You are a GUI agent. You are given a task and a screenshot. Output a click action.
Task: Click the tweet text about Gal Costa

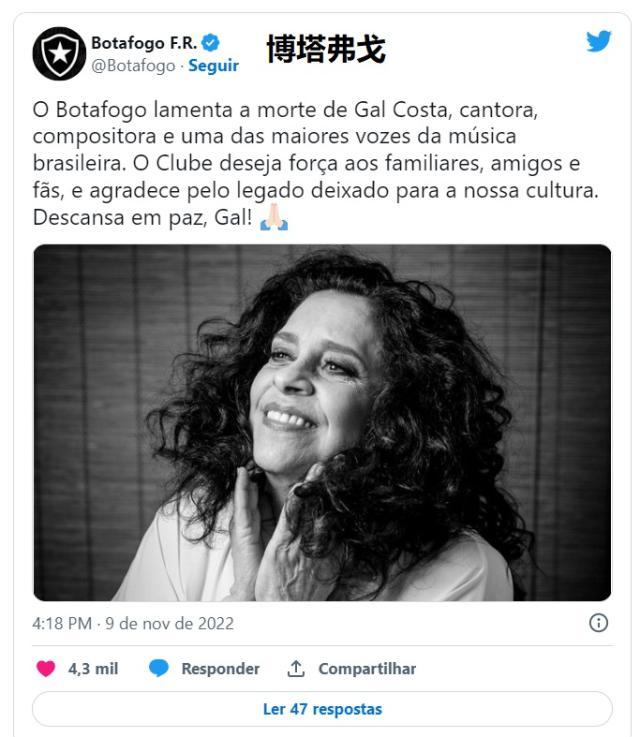(316, 164)
